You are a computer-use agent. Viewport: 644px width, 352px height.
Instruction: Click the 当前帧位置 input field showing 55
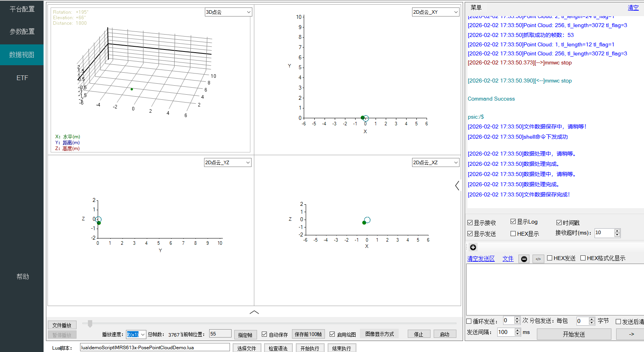pyautogui.click(x=220, y=334)
